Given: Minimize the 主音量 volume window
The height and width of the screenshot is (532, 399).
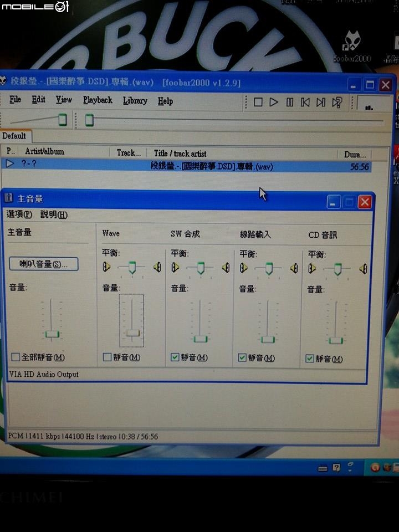Looking at the screenshot, I should 334,202.
